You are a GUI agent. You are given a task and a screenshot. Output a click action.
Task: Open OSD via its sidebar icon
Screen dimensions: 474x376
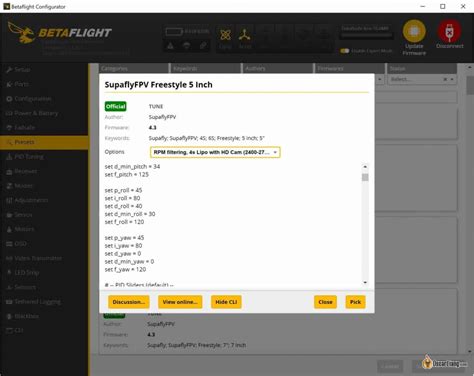(x=9, y=244)
